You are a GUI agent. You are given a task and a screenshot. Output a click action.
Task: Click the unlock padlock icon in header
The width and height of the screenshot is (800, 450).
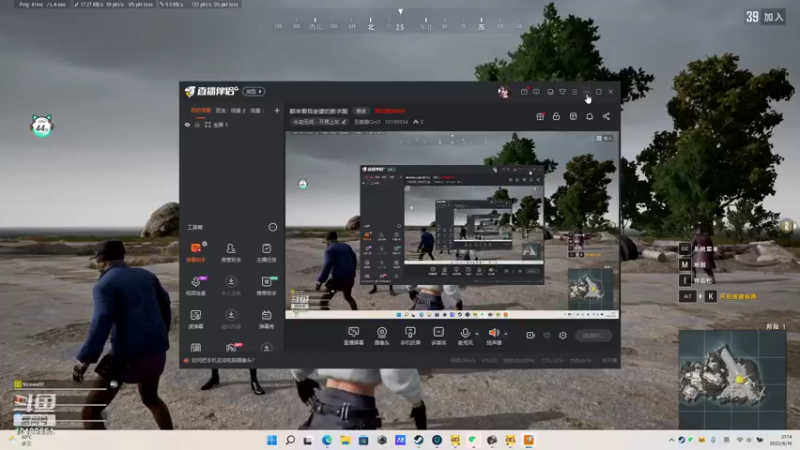point(556,116)
